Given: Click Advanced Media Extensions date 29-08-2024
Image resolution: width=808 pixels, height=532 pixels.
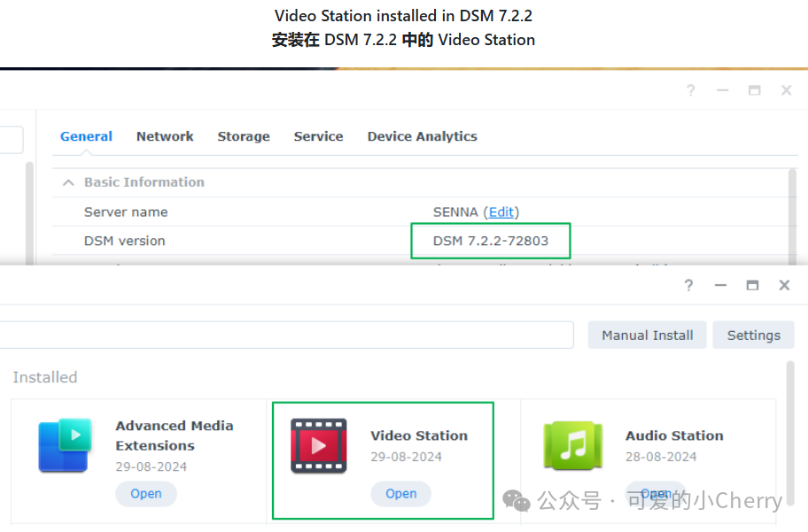Looking at the screenshot, I should pyautogui.click(x=151, y=466).
